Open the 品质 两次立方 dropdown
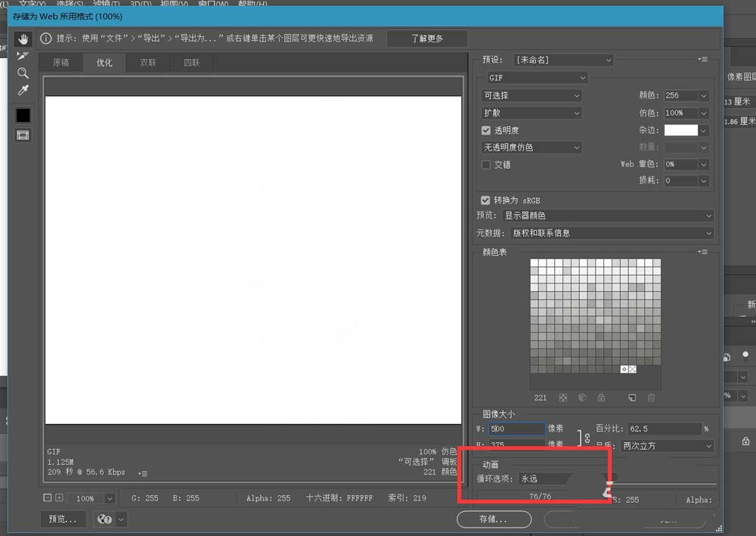Image resolution: width=756 pixels, height=536 pixels. [x=667, y=446]
